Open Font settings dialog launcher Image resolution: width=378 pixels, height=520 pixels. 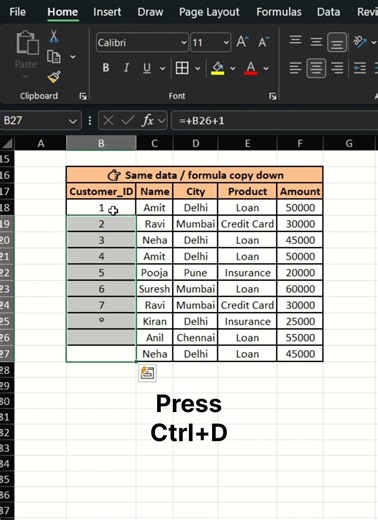273,97
